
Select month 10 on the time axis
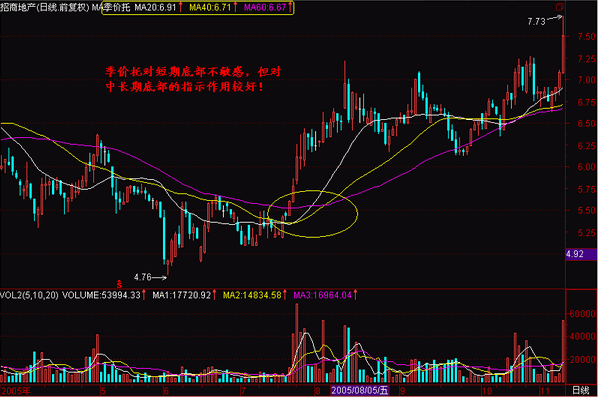click(486, 391)
